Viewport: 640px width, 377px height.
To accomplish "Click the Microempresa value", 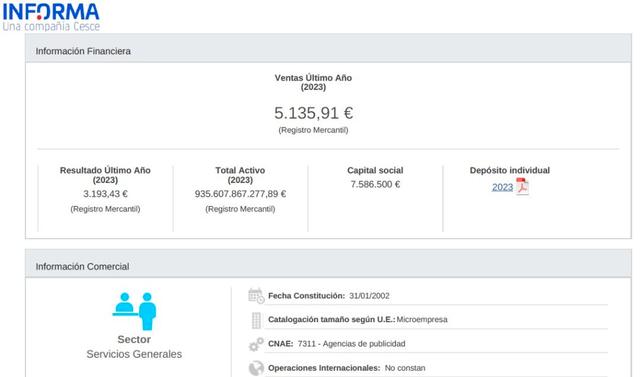I will 422,319.
